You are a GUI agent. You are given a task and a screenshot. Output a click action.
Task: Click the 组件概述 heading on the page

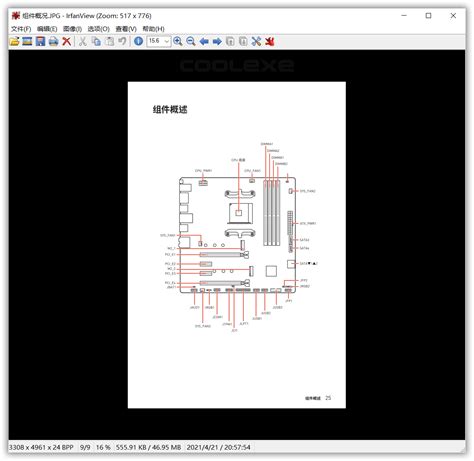point(170,109)
